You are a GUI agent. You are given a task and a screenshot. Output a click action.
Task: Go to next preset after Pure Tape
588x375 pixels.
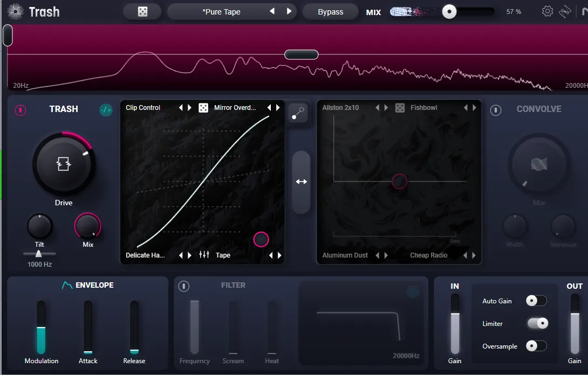(x=289, y=11)
